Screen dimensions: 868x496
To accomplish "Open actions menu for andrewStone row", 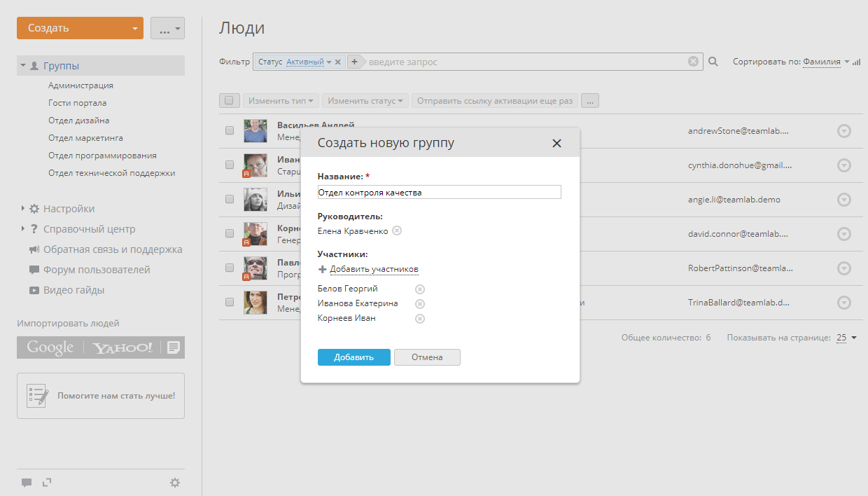I will [844, 131].
